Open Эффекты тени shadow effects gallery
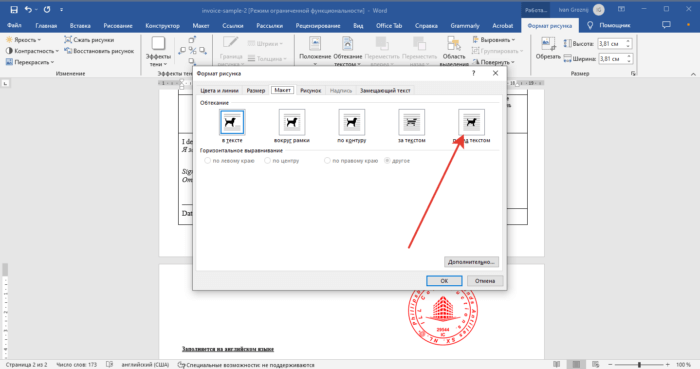Viewport: 700px width, 369px height. click(158, 51)
